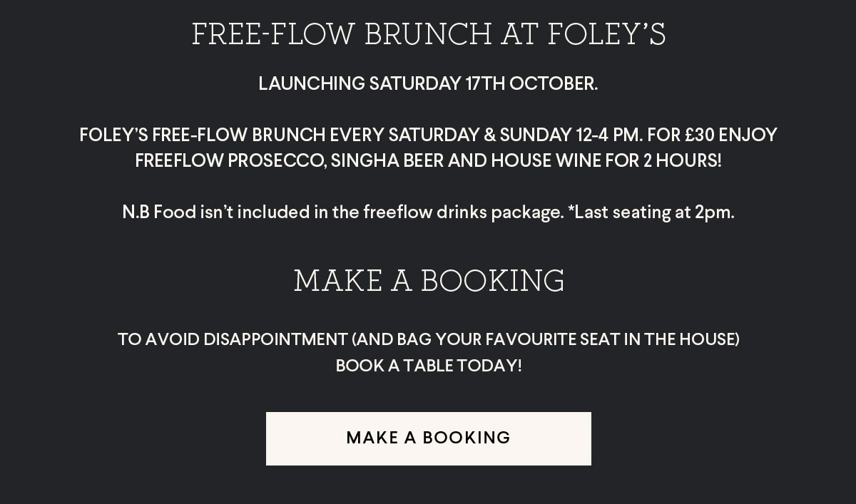
Task: Click the word Enjoy after £30
Action: [748, 135]
